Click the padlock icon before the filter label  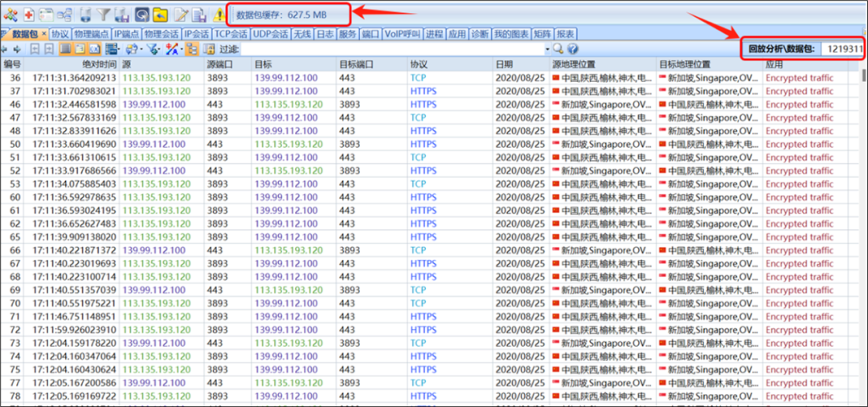(x=208, y=49)
